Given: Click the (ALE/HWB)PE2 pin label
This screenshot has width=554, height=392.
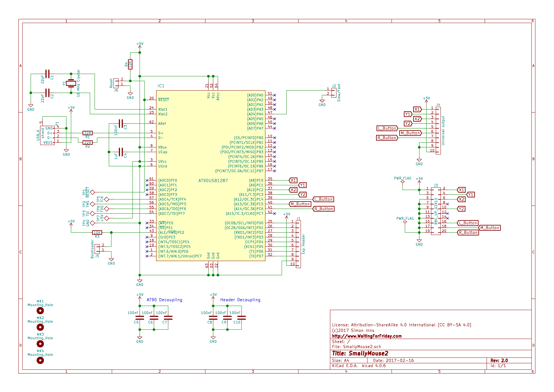Looking at the screenshot, I should (x=171, y=232).
